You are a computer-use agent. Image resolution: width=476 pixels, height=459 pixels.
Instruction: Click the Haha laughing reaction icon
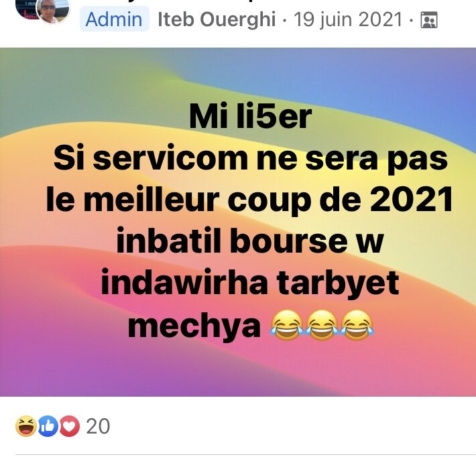coord(25,426)
